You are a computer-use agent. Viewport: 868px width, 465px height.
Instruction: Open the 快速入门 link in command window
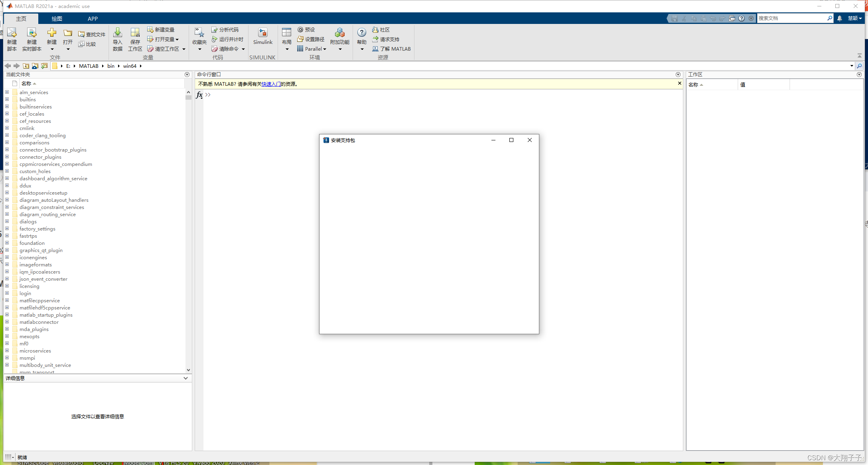[271, 84]
